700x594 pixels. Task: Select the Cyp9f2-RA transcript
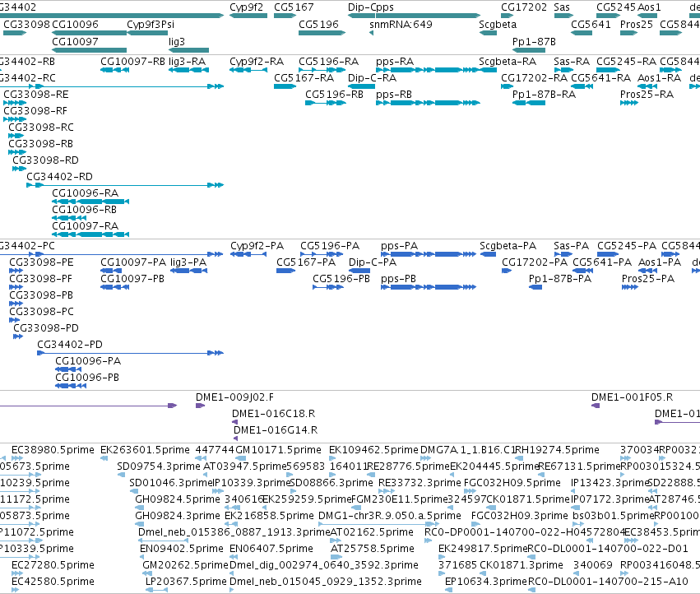click(248, 70)
